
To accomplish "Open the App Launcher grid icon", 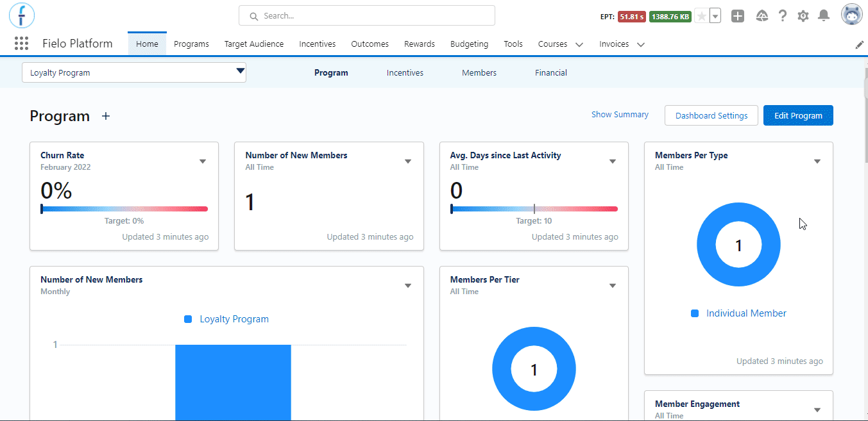I will coord(21,44).
